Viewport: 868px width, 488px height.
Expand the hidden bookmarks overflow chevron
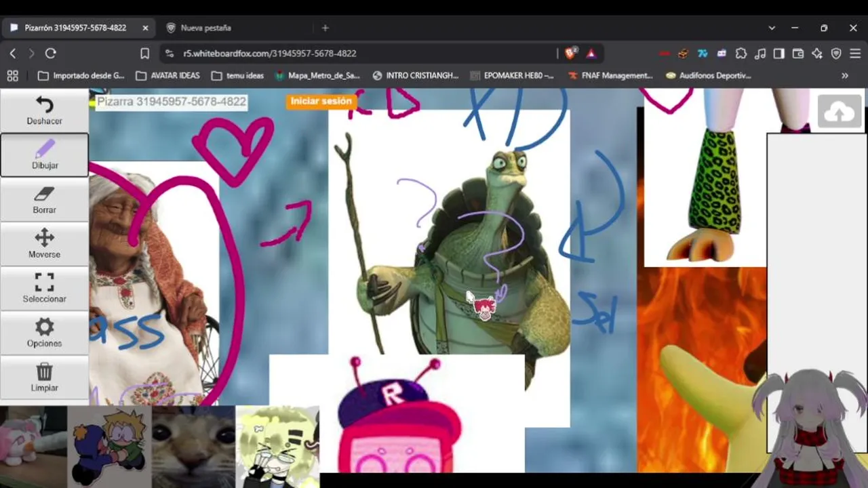coord(845,75)
